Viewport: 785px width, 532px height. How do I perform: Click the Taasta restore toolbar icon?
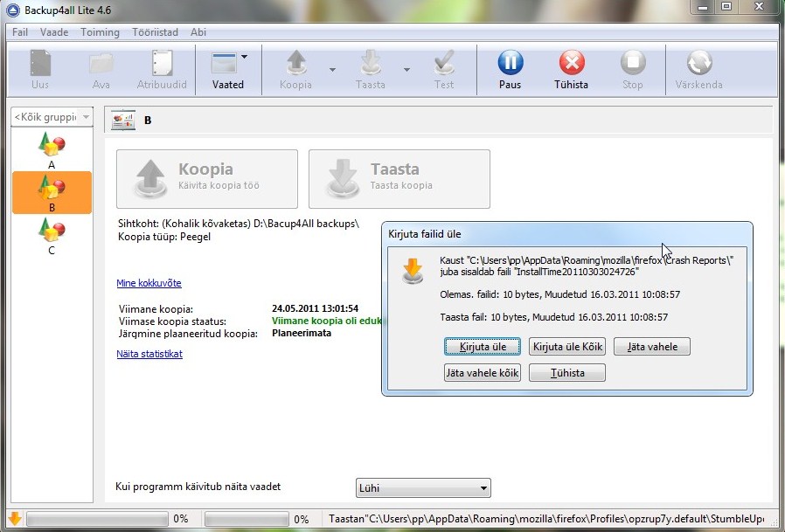371,63
